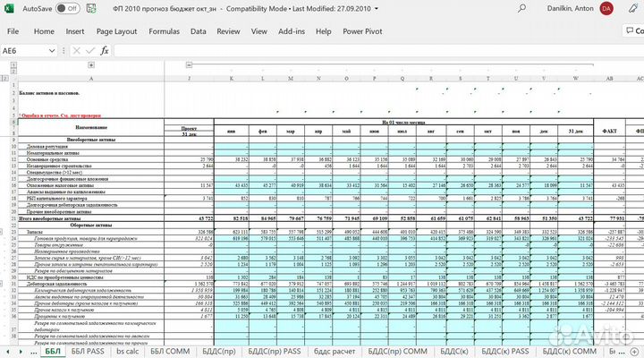Screen dimensions: 644x358
Task: Click the Основные средства row label
Action: coord(47,159)
